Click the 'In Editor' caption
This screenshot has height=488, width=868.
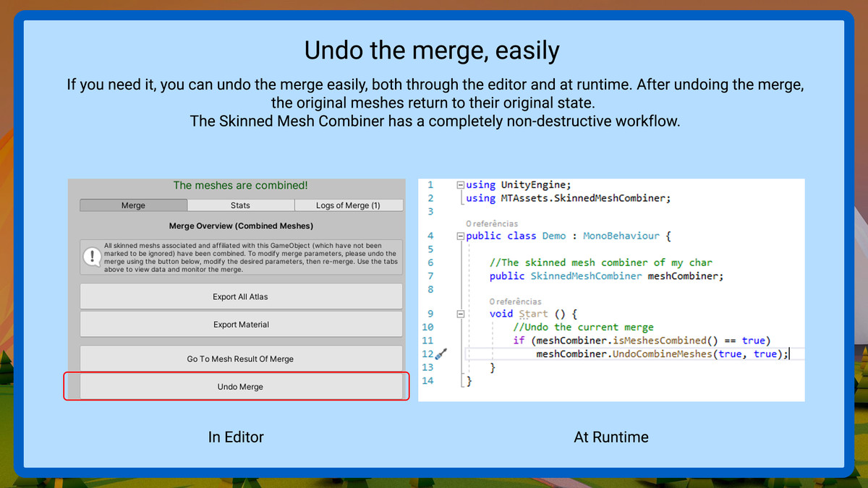[236, 437]
